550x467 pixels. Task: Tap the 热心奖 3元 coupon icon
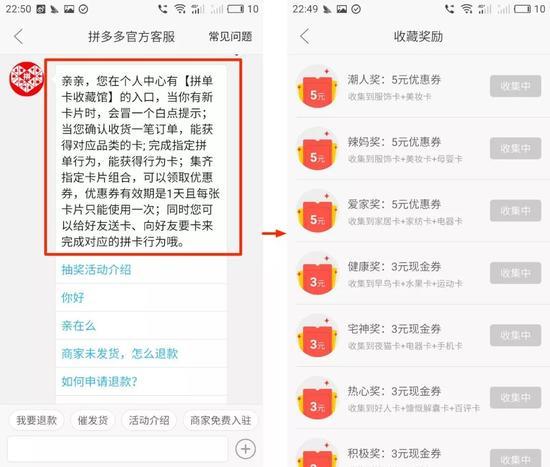[x=318, y=398]
